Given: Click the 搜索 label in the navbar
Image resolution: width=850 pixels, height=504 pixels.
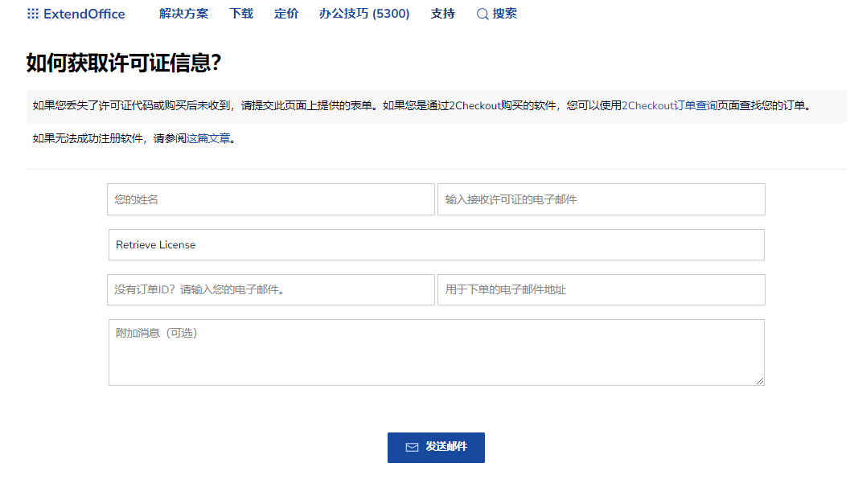Looking at the screenshot, I should 505,14.
